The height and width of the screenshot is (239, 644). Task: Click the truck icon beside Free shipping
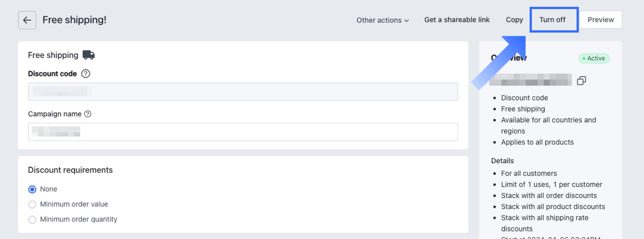pyautogui.click(x=89, y=55)
